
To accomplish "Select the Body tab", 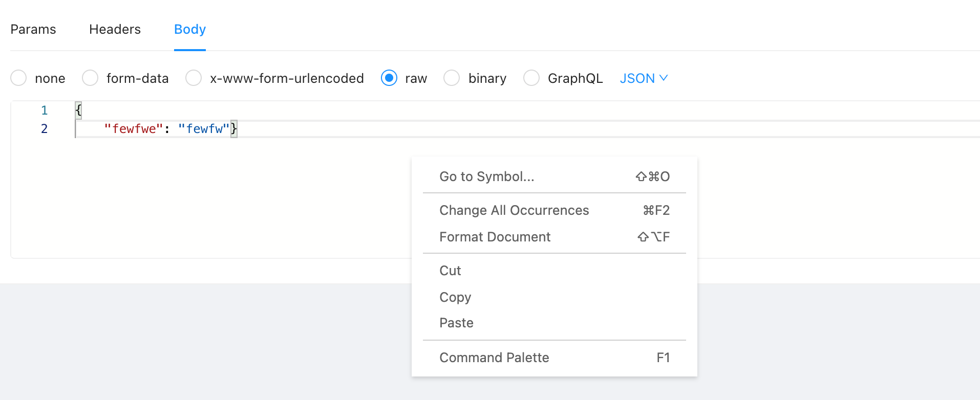I will pyautogui.click(x=190, y=29).
